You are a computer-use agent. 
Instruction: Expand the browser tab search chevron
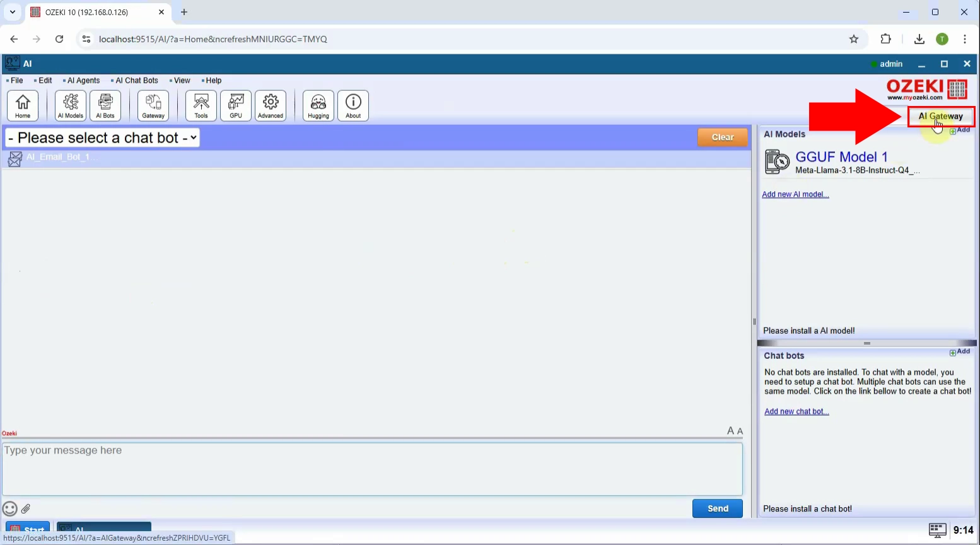[13, 12]
